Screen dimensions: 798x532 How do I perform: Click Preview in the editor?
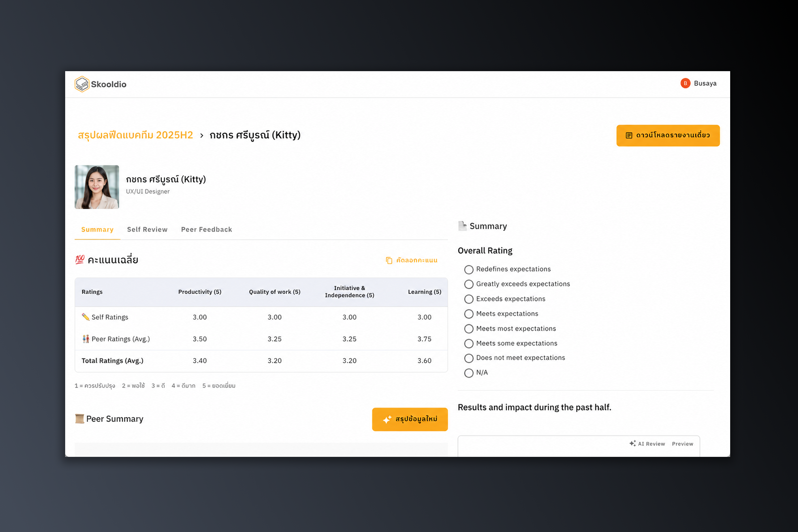[682, 444]
